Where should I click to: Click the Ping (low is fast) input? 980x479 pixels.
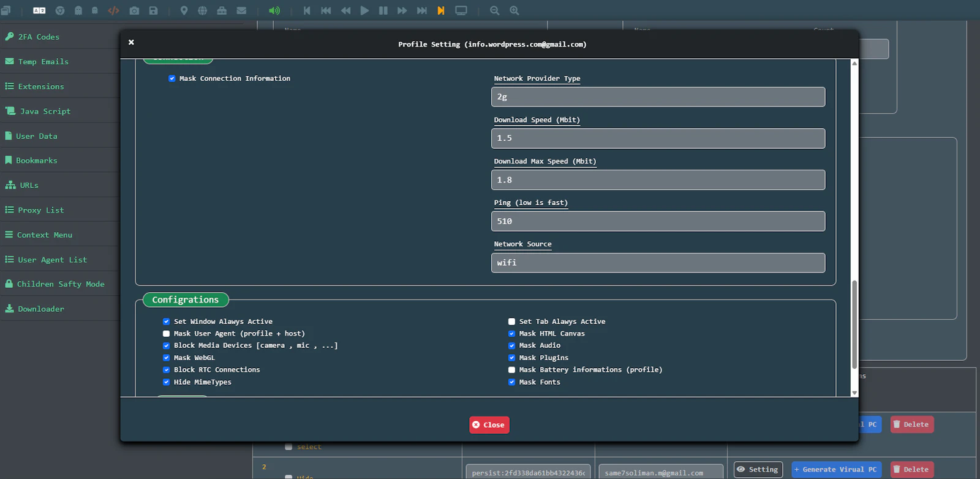click(658, 221)
